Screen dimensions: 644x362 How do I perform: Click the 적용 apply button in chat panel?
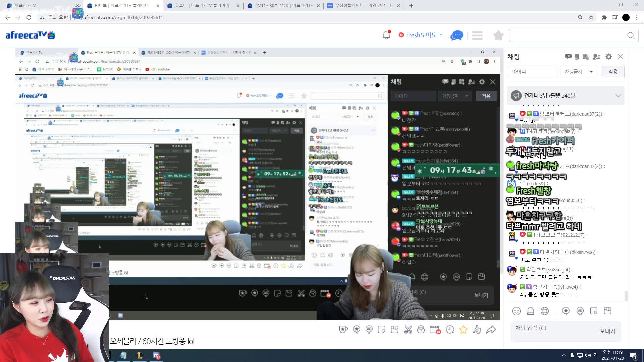click(x=613, y=71)
